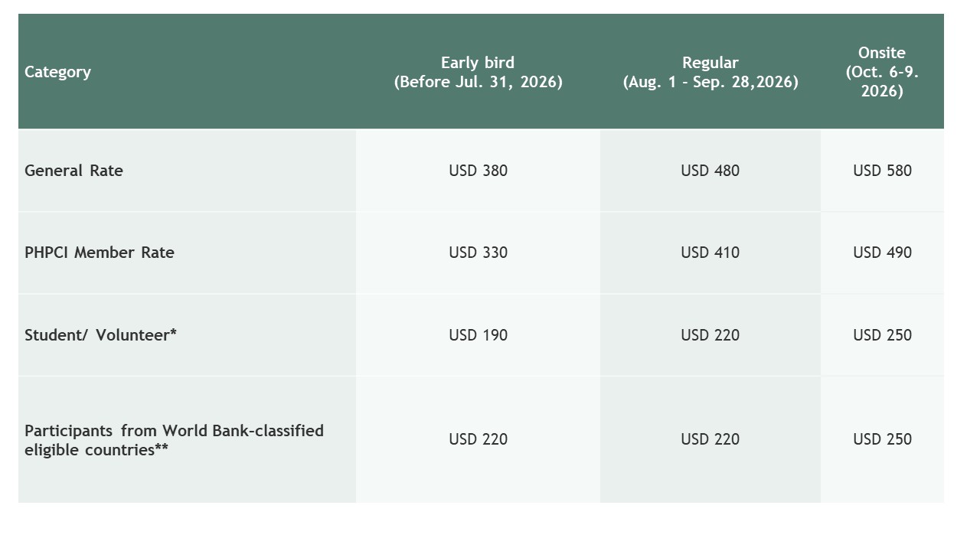Click World Bank countries regular price cell
Viewport: 980px width, 551px height.
(x=710, y=439)
